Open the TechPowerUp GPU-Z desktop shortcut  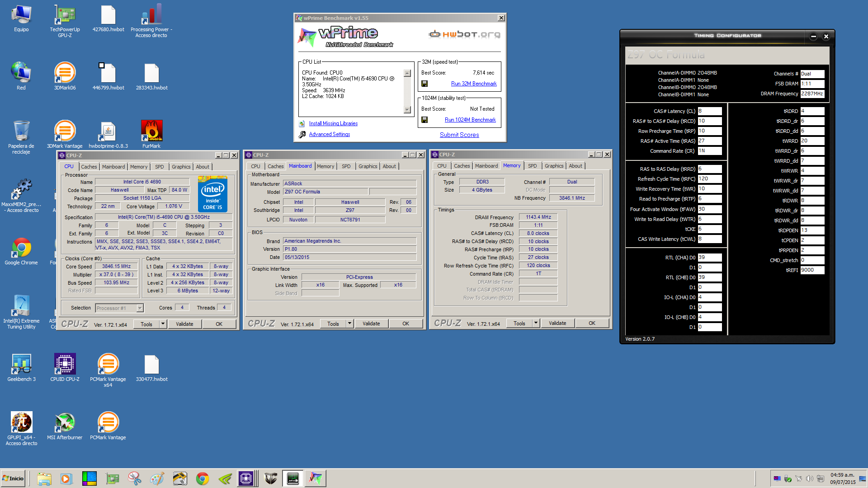click(65, 20)
